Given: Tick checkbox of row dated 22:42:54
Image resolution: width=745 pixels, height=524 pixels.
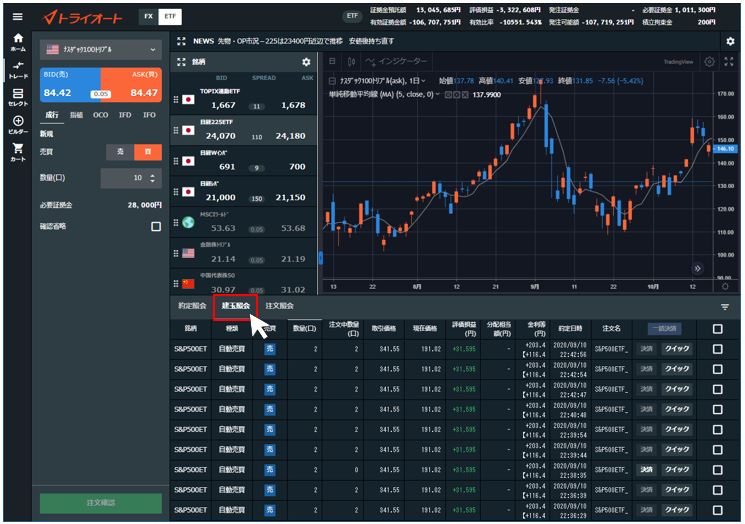Looking at the screenshot, I should pyautogui.click(x=718, y=369).
